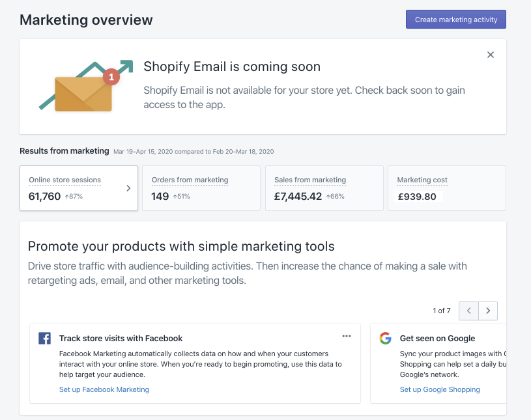Click the Results from marketing heading
The image size is (531, 420).
point(65,151)
